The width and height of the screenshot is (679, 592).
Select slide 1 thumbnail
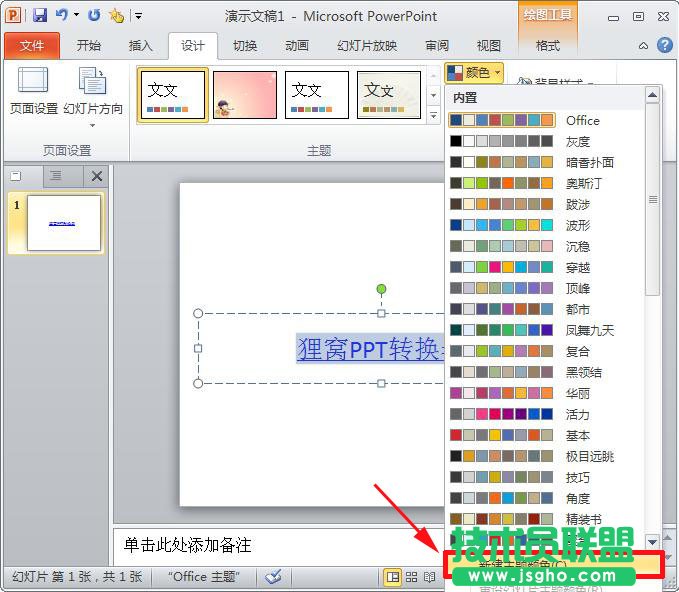64,223
